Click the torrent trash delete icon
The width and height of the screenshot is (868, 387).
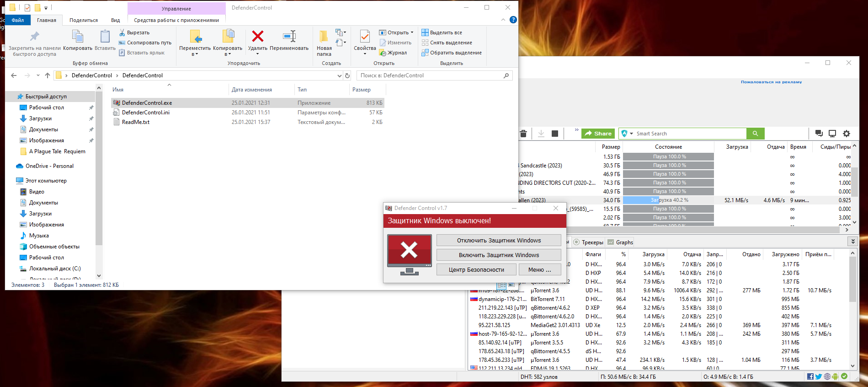click(523, 134)
